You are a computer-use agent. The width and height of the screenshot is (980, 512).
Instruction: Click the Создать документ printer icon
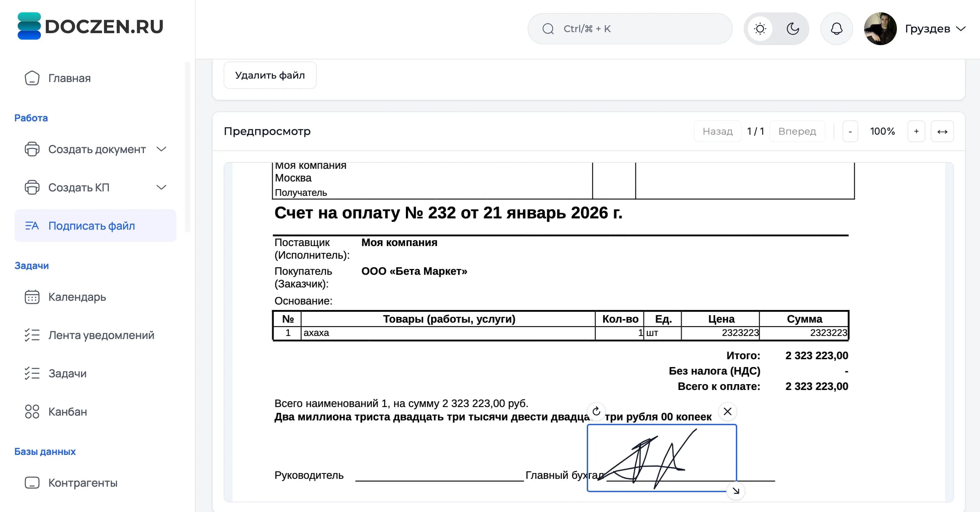point(32,149)
